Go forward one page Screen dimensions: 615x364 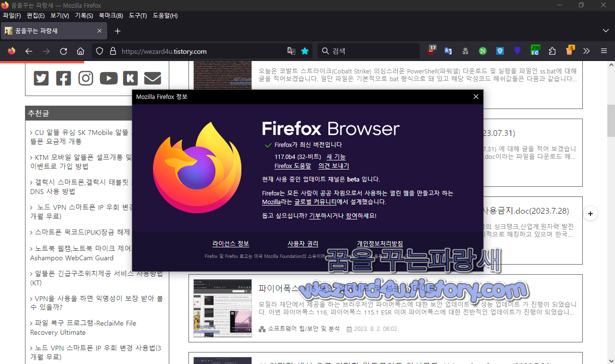click(x=46, y=51)
